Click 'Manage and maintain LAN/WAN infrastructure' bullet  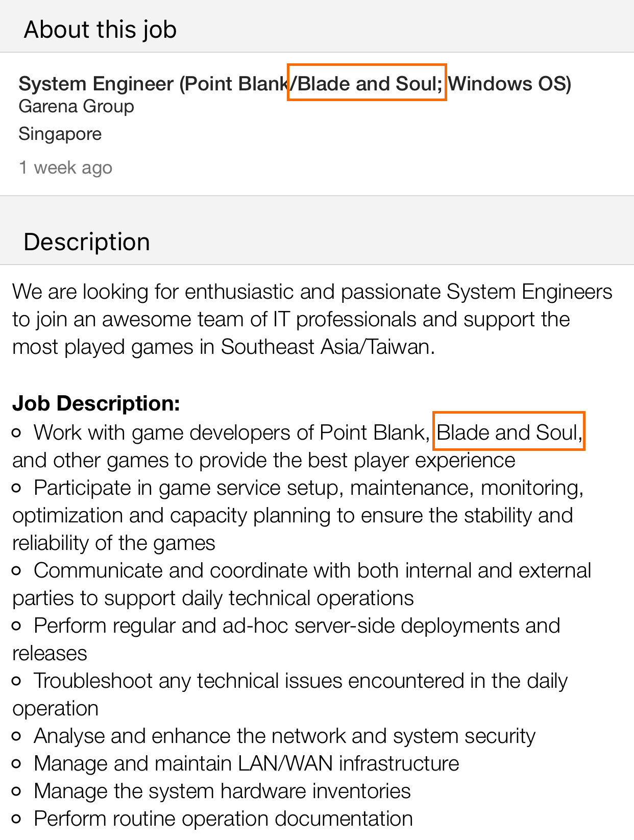click(236, 763)
